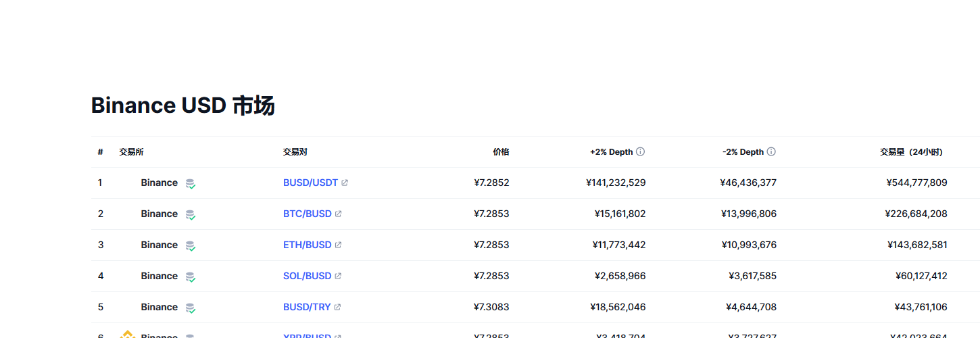The image size is (980, 338).
Task: Open the BUSD/USDT trading pair link
Action: 310,183
